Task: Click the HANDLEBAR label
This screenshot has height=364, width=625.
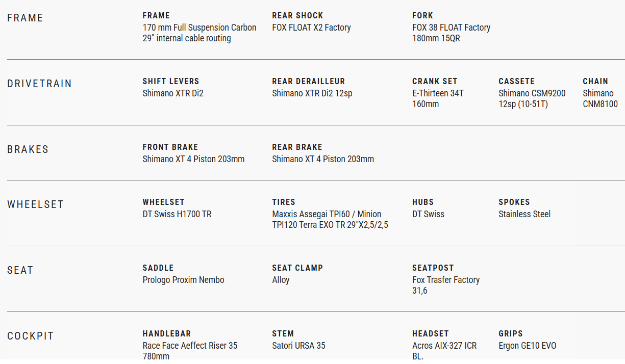Action: pyautogui.click(x=167, y=334)
